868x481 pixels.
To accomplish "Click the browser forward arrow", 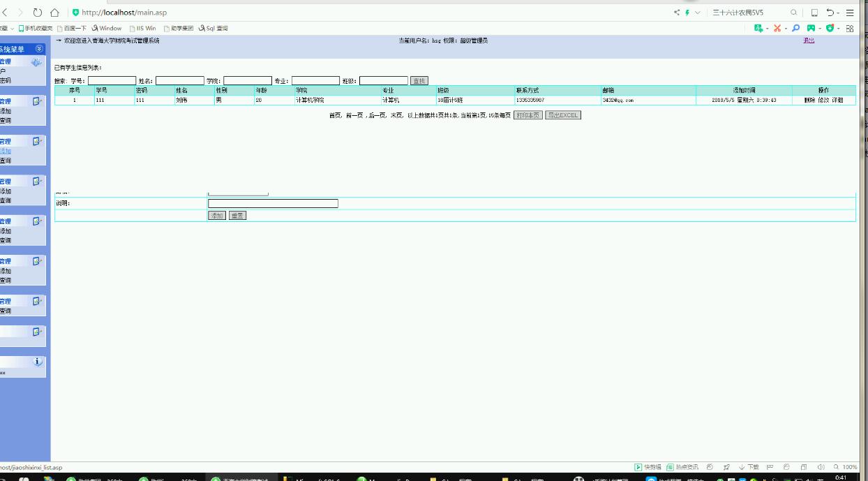I will (20, 13).
